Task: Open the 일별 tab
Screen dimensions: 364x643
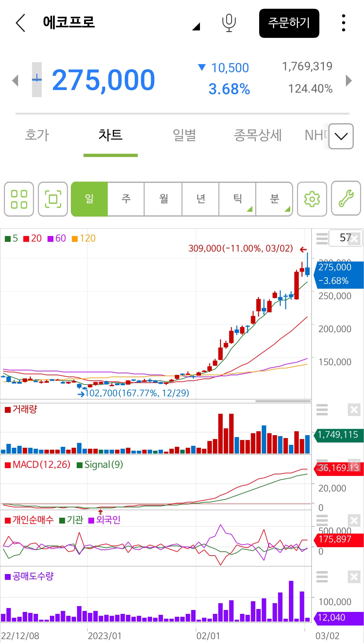Action: pos(184,135)
